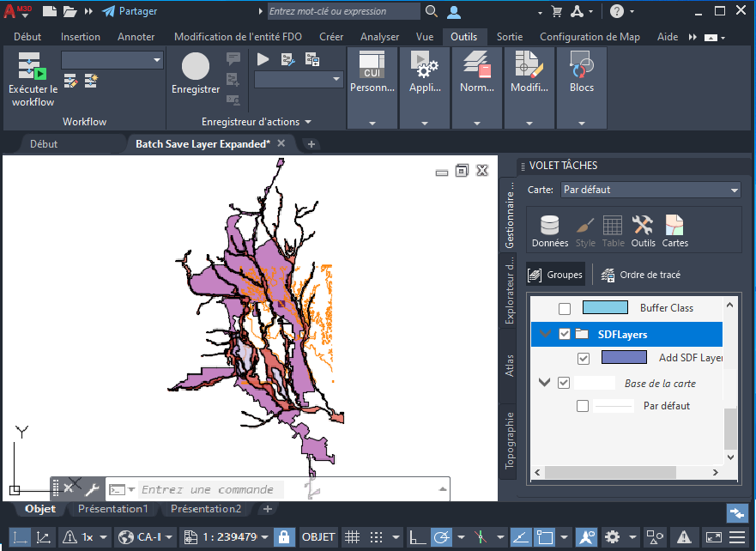This screenshot has width=756, height=551.
Task: Toggle the Par défaut layer checkbox
Action: tap(583, 405)
